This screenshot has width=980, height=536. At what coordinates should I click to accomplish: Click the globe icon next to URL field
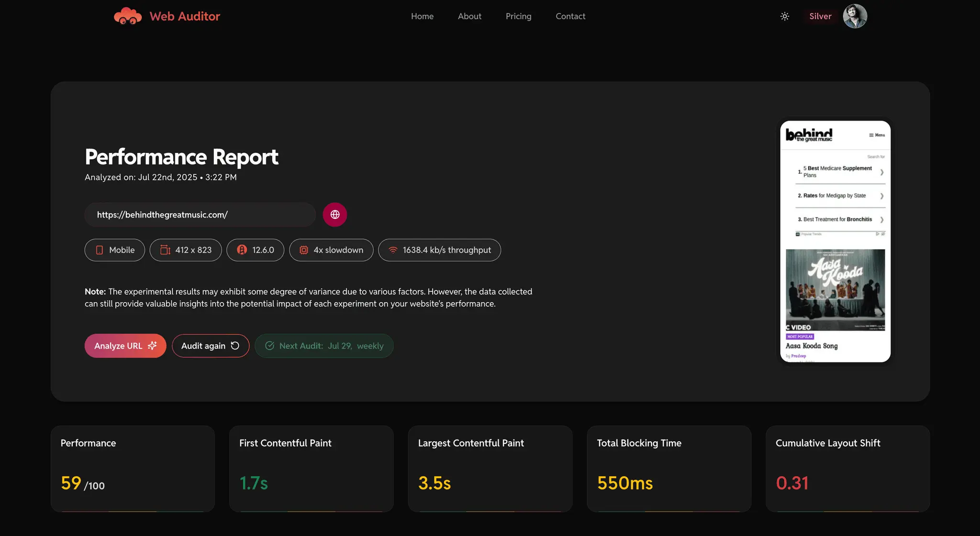coord(335,215)
